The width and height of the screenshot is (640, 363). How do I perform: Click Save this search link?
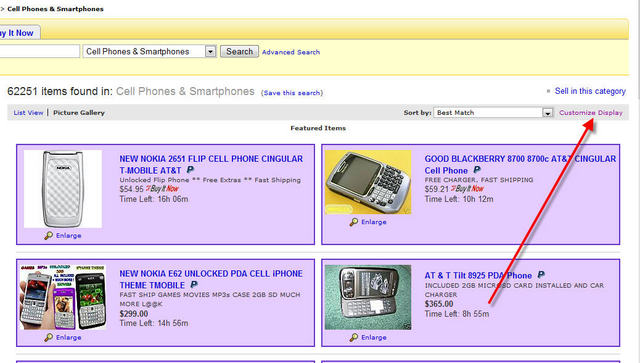click(x=292, y=93)
